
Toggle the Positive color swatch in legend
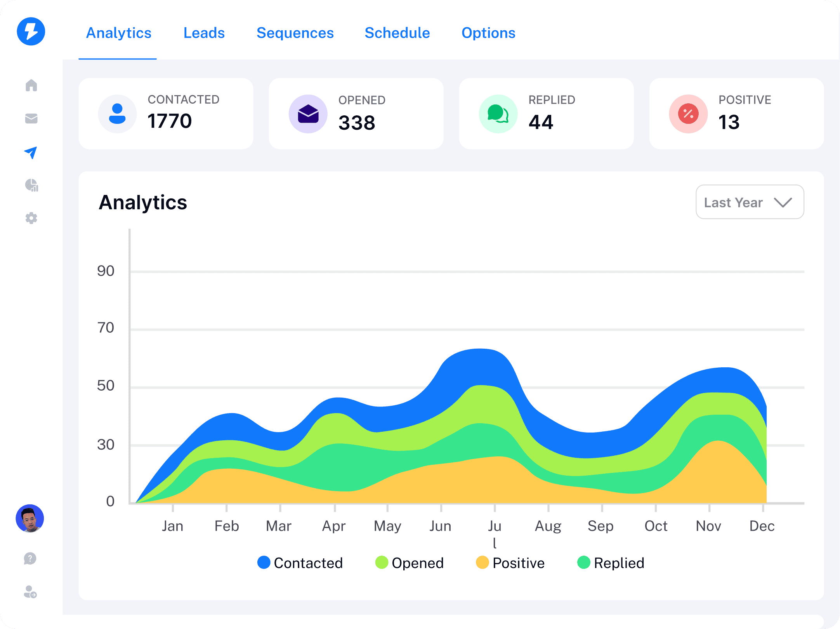(x=482, y=563)
